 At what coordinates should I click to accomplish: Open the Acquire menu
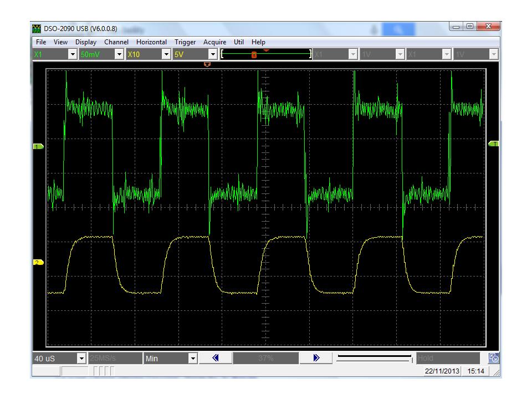(214, 42)
